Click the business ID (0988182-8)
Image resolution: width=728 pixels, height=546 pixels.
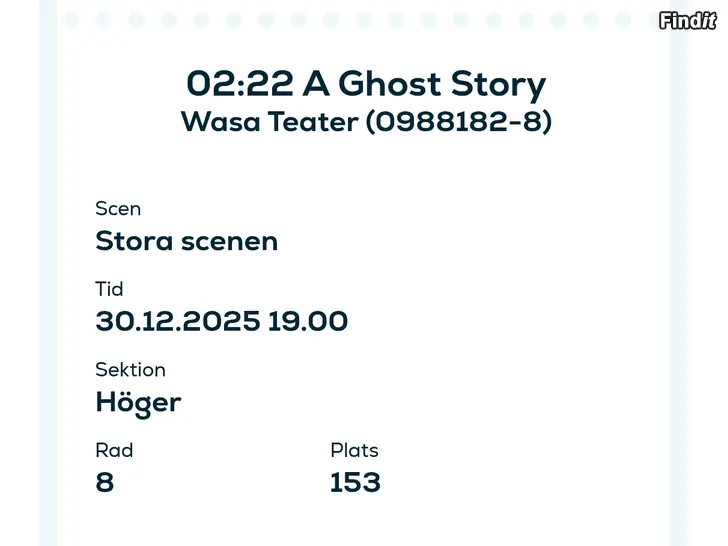click(459, 122)
